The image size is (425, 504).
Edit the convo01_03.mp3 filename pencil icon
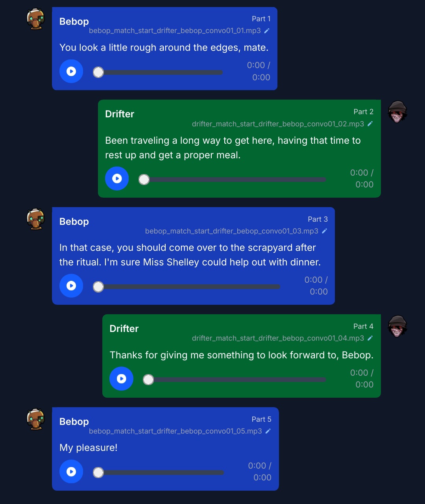[324, 231]
